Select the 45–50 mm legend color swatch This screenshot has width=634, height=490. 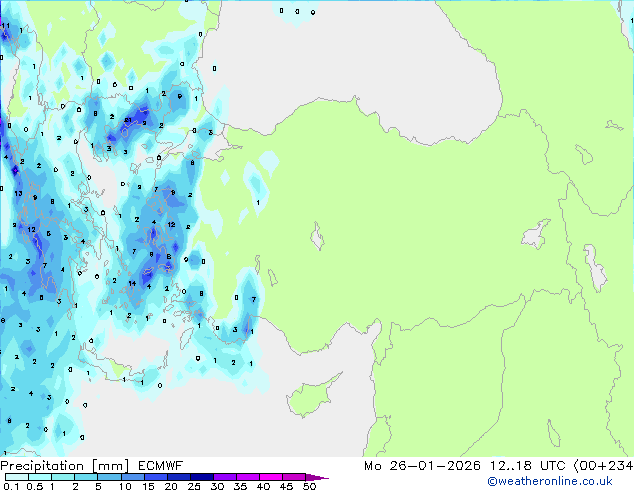[x=294, y=477]
